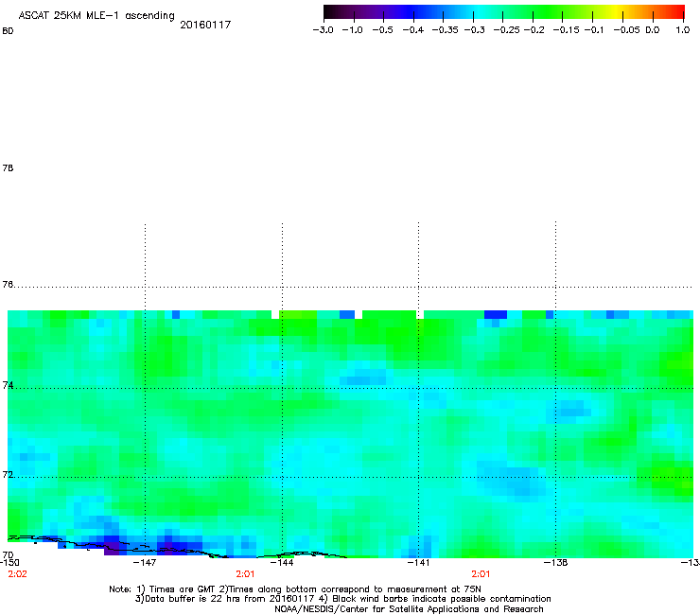Select longitude label -141
700x615 pixels.
[419, 563]
